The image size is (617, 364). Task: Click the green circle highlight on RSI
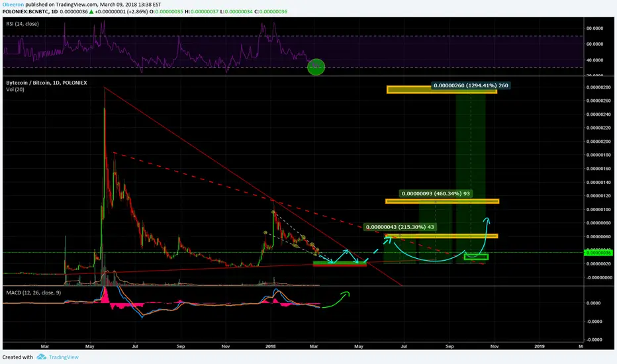coord(316,67)
